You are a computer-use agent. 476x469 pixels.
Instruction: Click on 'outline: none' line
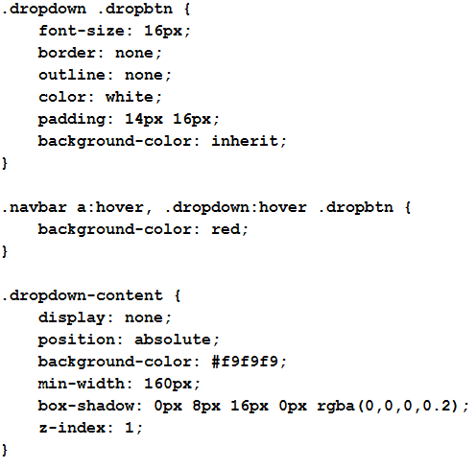click(x=105, y=75)
